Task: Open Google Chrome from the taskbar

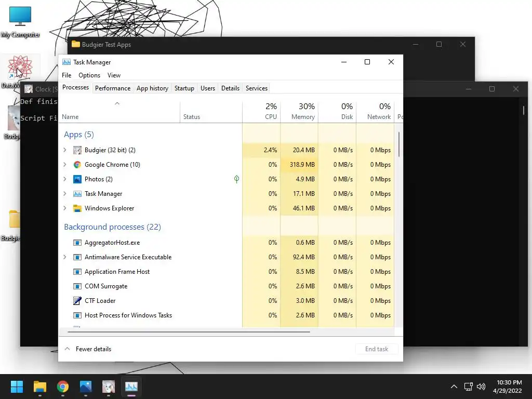Action: (63, 387)
